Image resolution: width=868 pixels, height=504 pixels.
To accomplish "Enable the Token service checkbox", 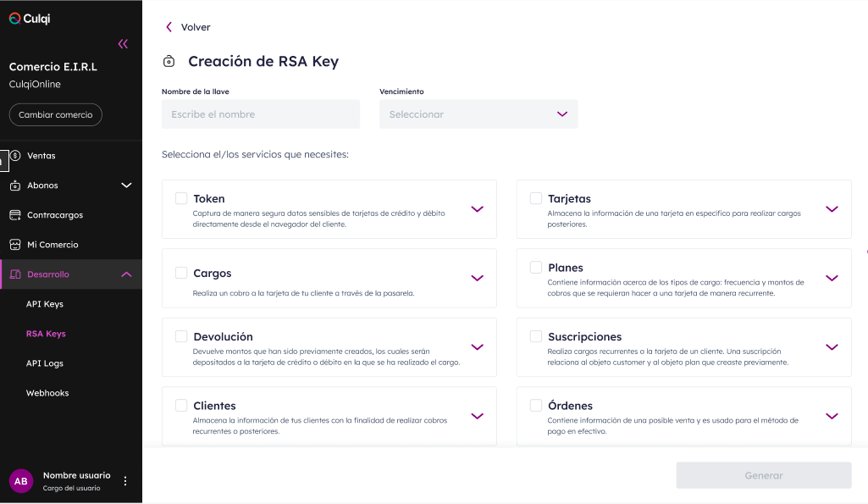I will [x=181, y=198].
